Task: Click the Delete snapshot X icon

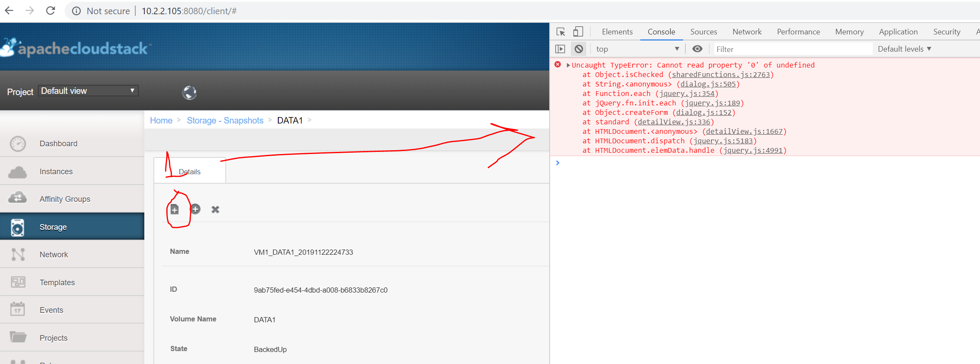Action: [215, 210]
